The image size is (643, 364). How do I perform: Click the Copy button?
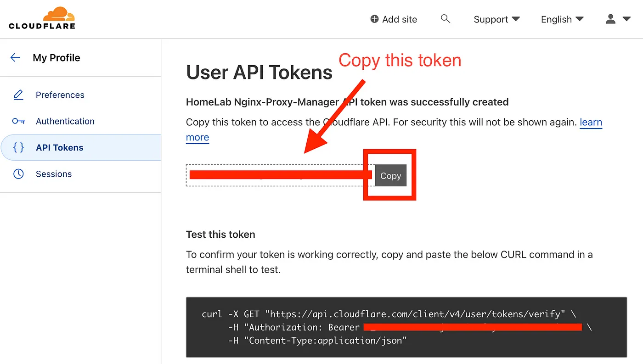[391, 176]
